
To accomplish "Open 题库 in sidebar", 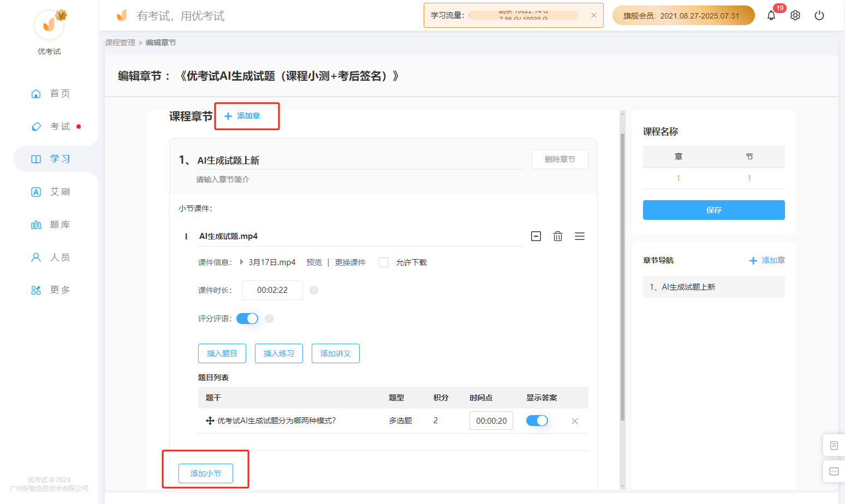I will tap(51, 224).
